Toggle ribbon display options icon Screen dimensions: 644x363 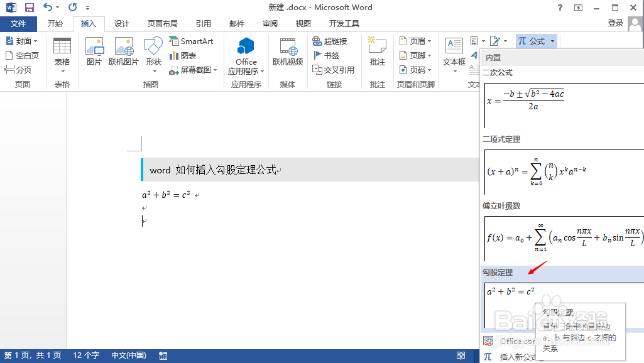point(578,8)
